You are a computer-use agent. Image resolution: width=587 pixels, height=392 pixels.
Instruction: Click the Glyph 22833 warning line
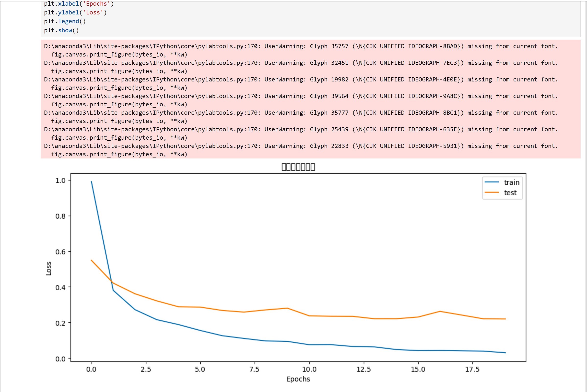click(329, 146)
